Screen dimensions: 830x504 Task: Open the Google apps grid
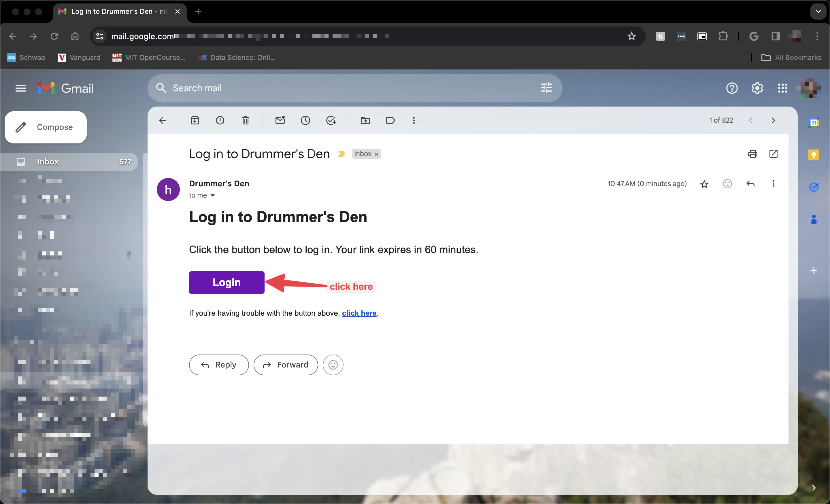(782, 88)
